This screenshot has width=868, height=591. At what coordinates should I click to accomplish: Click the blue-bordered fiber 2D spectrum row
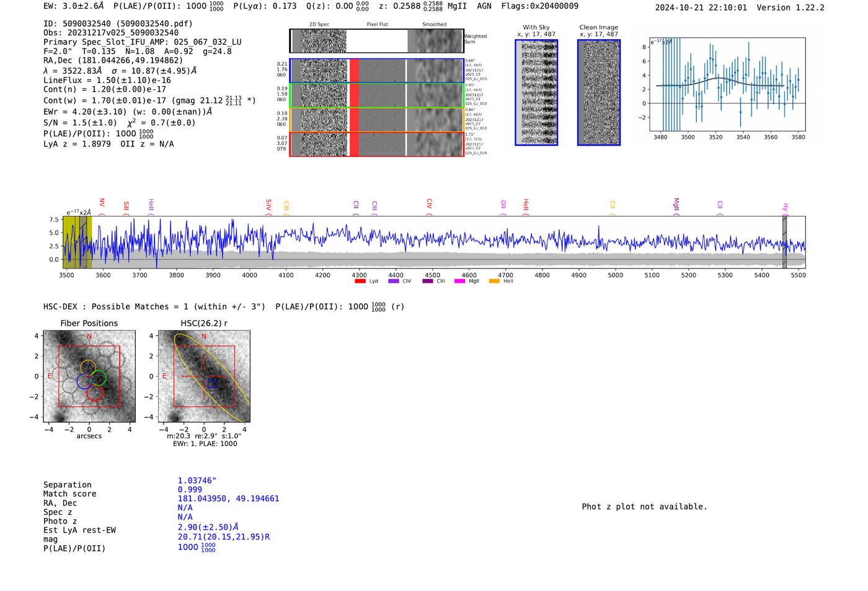(376, 71)
